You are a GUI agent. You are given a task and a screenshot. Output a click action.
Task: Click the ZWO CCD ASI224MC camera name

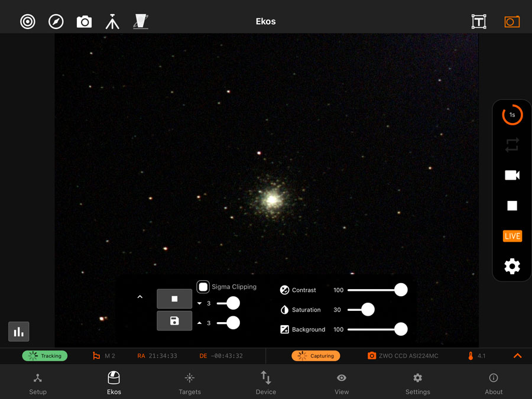click(408, 356)
